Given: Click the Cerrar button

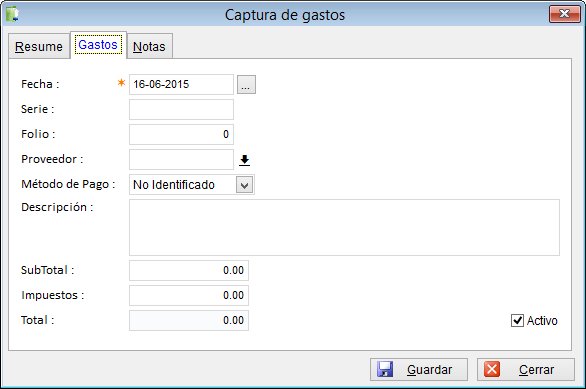Looking at the screenshot, I should [x=525, y=370].
